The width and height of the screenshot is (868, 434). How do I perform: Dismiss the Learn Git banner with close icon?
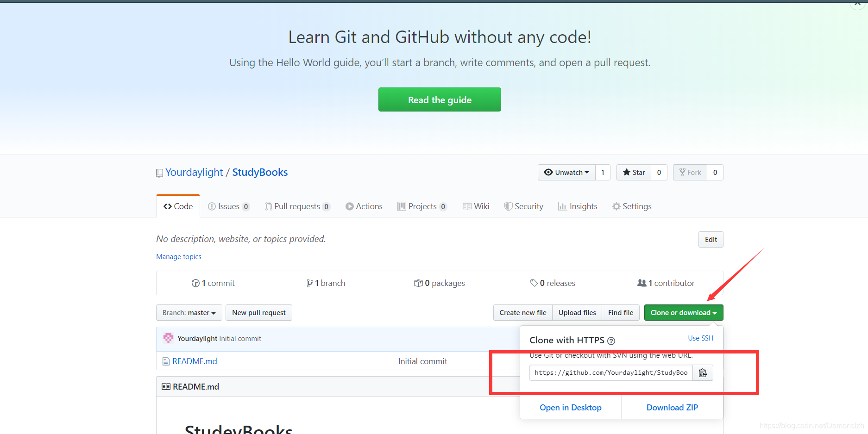click(857, 3)
